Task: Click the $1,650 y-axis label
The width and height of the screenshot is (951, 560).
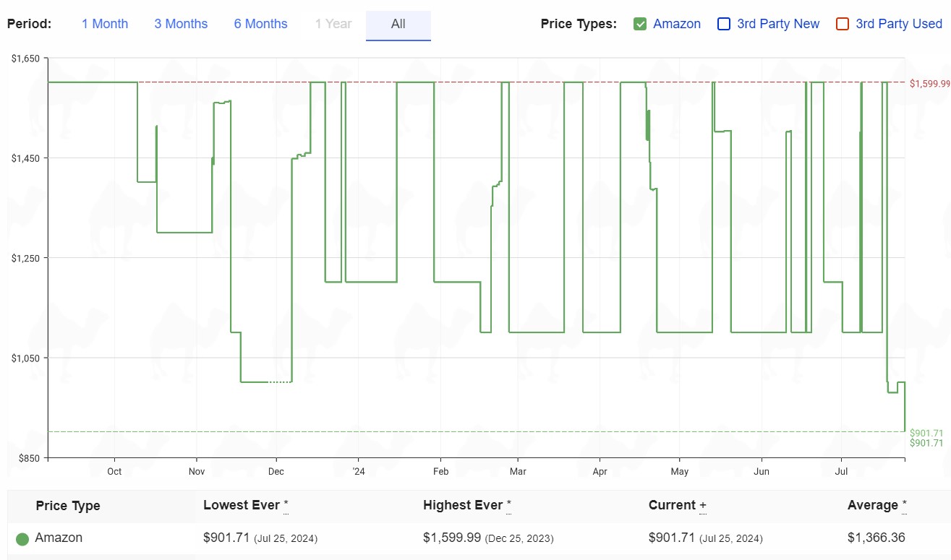Action: pyautogui.click(x=25, y=58)
